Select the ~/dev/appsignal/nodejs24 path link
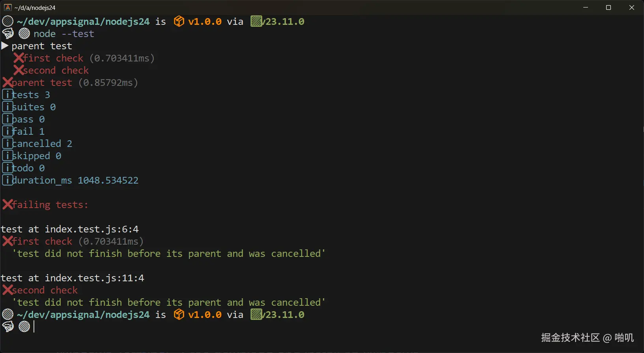 (83, 21)
